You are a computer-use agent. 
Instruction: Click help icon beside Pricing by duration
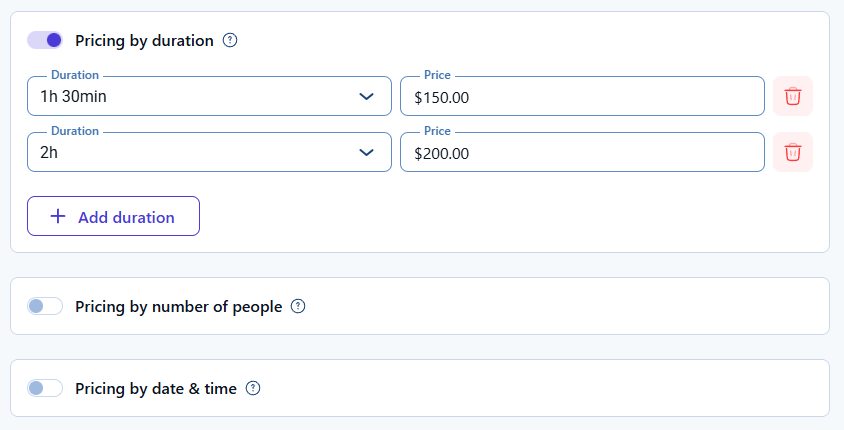coord(230,41)
